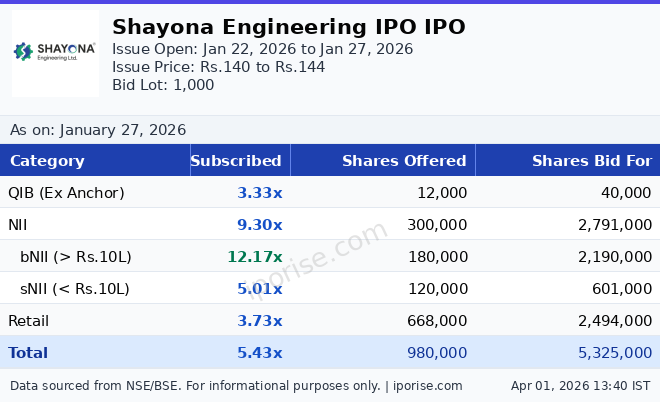
Task: Select the sNII (< Rs.10L) sub-row
Action: (75, 289)
